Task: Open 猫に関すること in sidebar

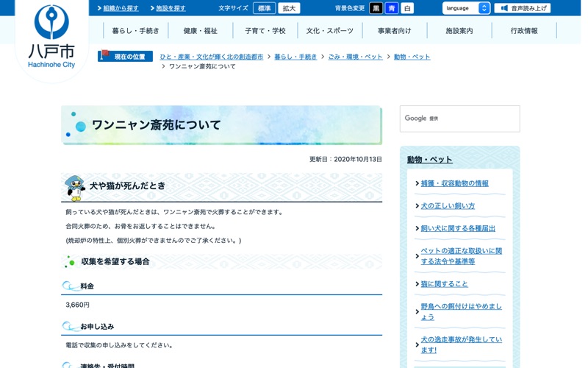Action: pos(445,284)
